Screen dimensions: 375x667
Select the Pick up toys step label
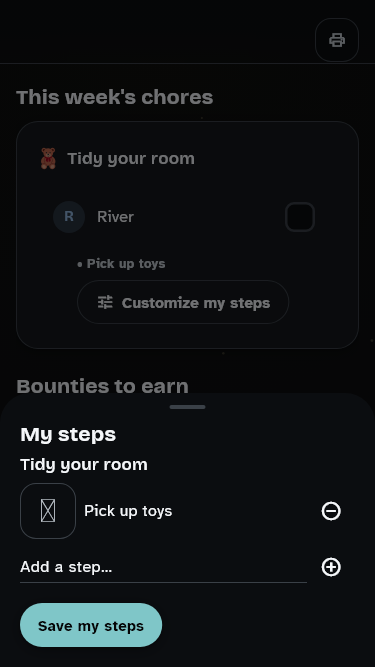tap(128, 511)
